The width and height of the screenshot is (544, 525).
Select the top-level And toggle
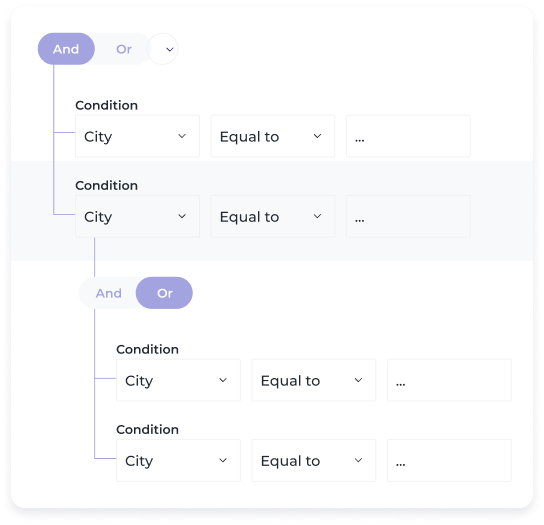(66, 49)
